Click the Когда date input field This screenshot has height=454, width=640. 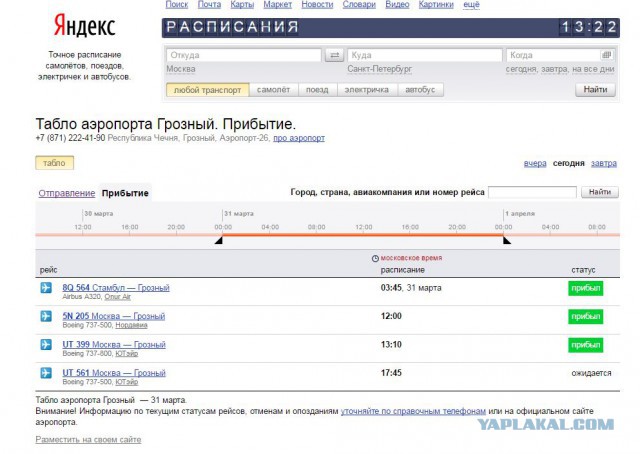point(560,55)
